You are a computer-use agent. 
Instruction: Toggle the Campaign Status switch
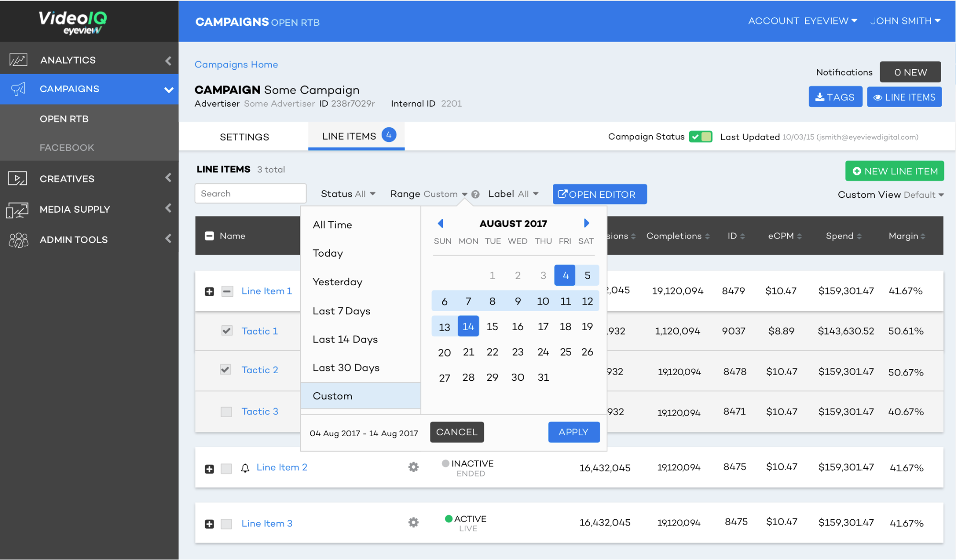pyautogui.click(x=701, y=137)
